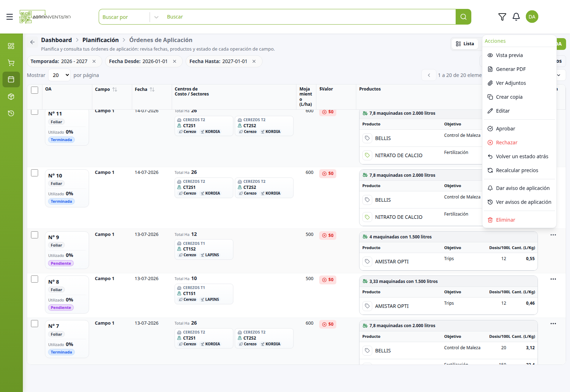Open calendar planning sidebar icon
This screenshot has width=570, height=392.
tap(11, 79)
